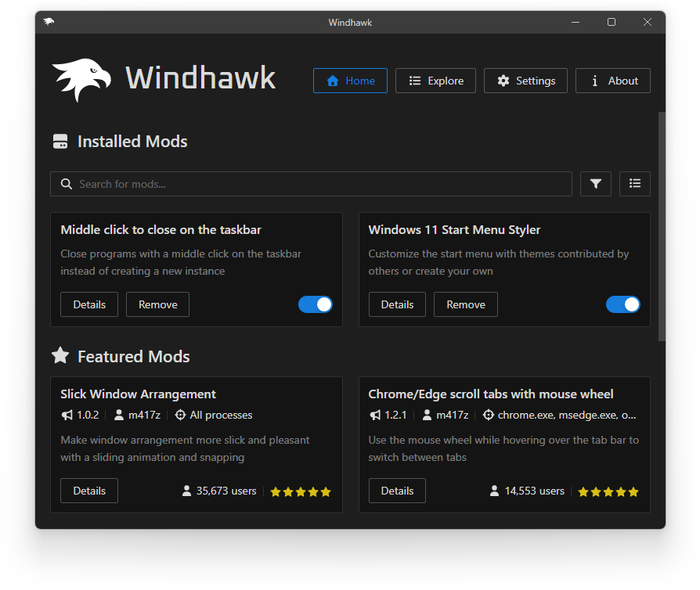Click the About tab info icon

point(594,81)
